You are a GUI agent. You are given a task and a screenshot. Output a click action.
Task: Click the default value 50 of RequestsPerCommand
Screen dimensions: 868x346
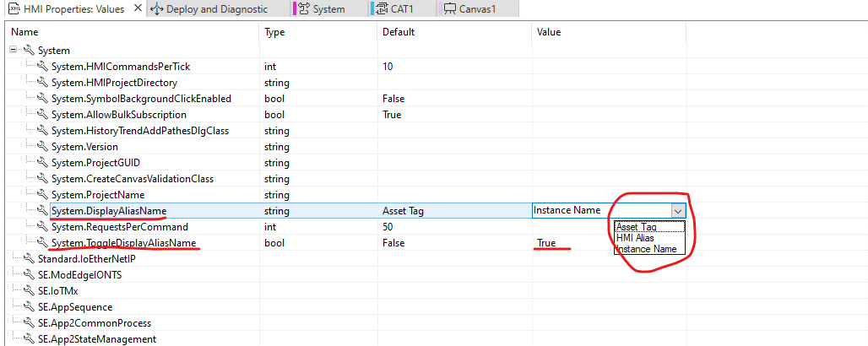coord(388,226)
